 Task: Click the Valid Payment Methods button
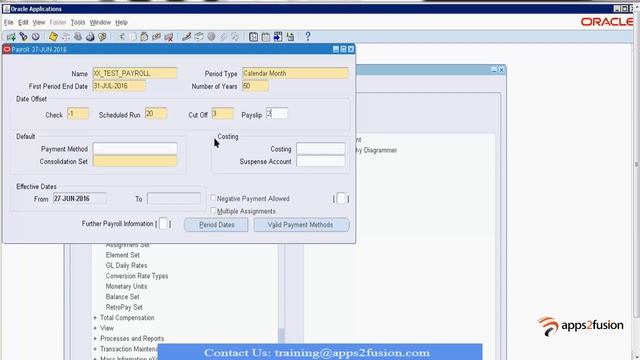click(301, 225)
